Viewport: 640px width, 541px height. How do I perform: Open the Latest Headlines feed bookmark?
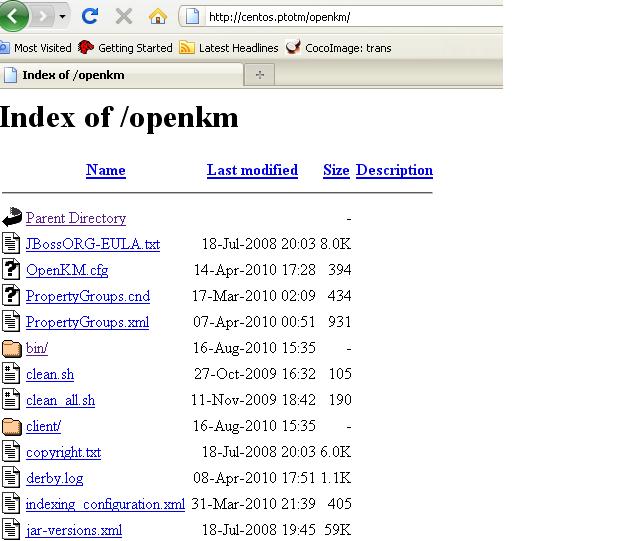click(229, 48)
